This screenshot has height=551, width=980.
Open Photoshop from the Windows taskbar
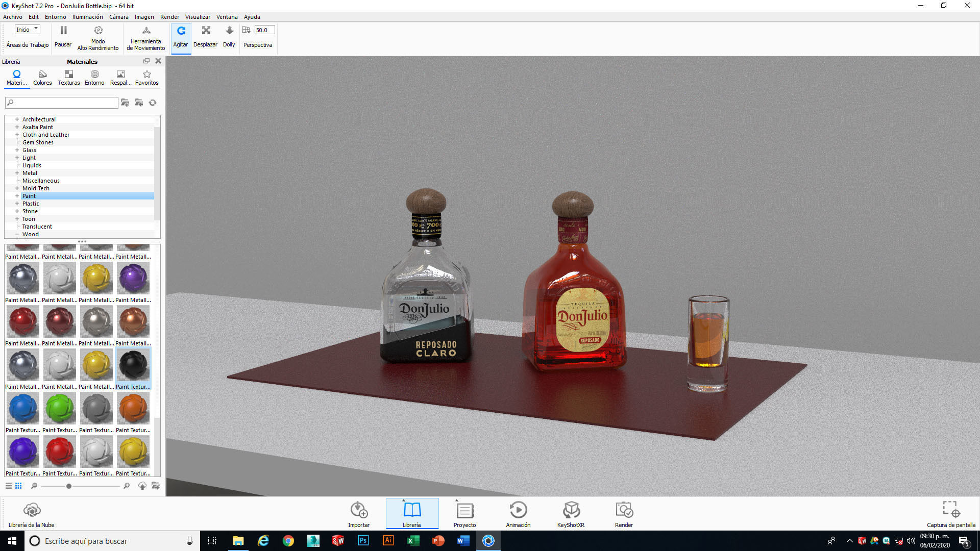tap(363, 541)
